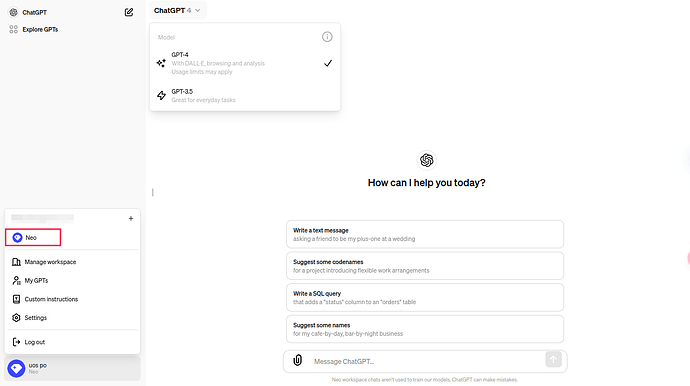The height and width of the screenshot is (386, 690).
Task: Click the Neo workspace gem icon
Action: (x=17, y=238)
